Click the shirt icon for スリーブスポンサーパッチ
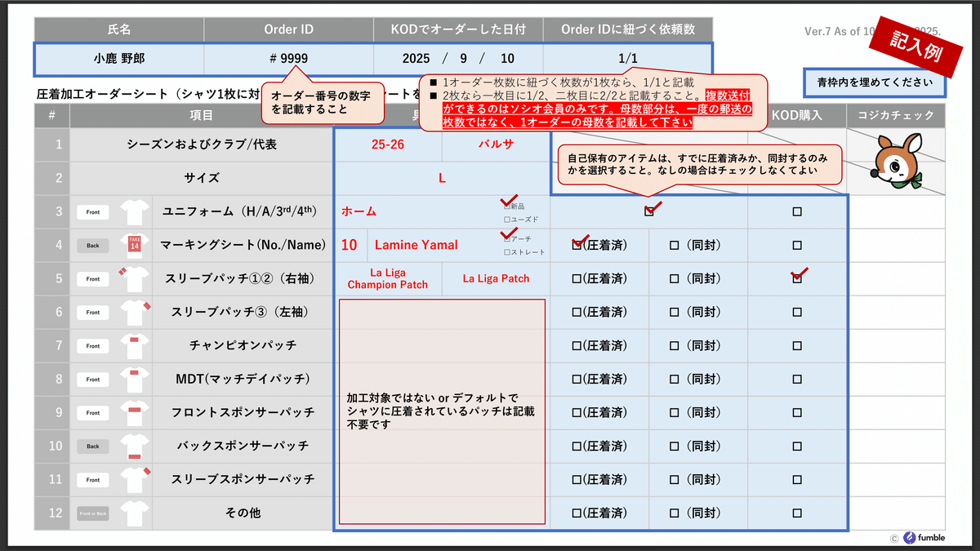 tap(135, 480)
